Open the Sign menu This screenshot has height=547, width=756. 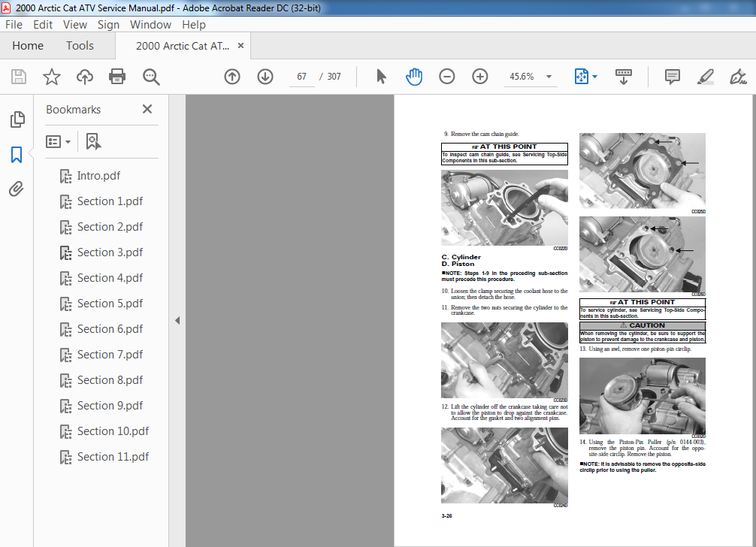coord(108,25)
